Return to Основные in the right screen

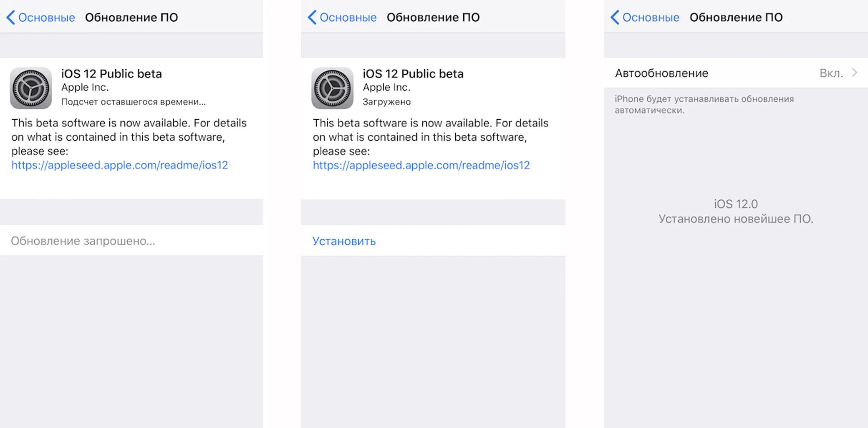click(x=651, y=18)
